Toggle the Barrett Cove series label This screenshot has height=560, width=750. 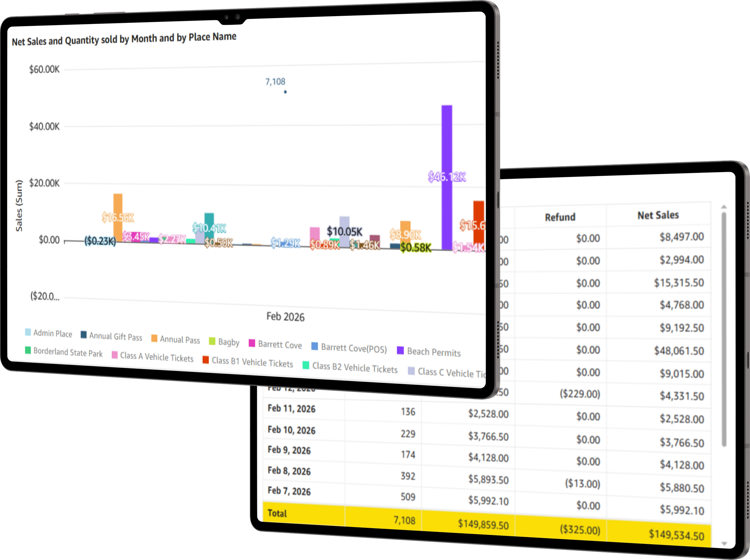[x=280, y=345]
